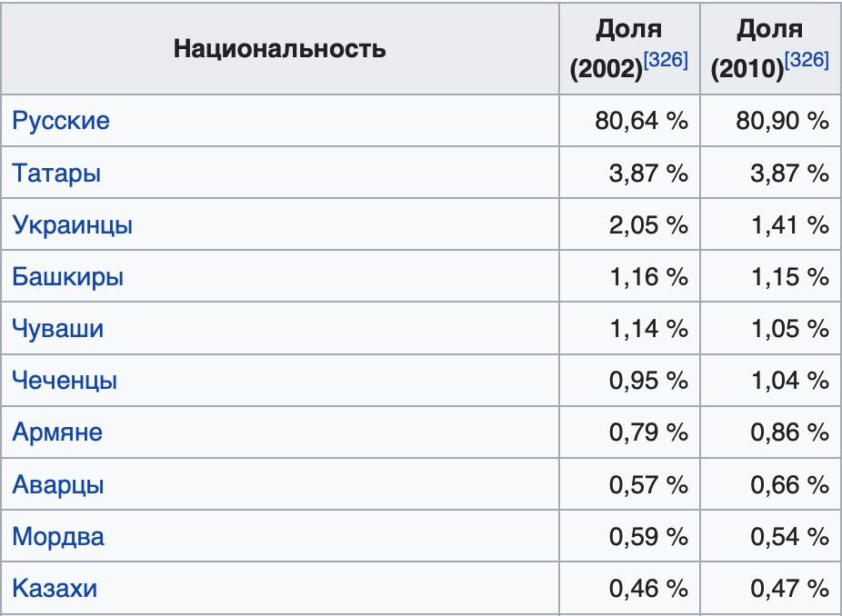Select the 0,66 % value for Аварцы

pyautogui.click(x=789, y=484)
